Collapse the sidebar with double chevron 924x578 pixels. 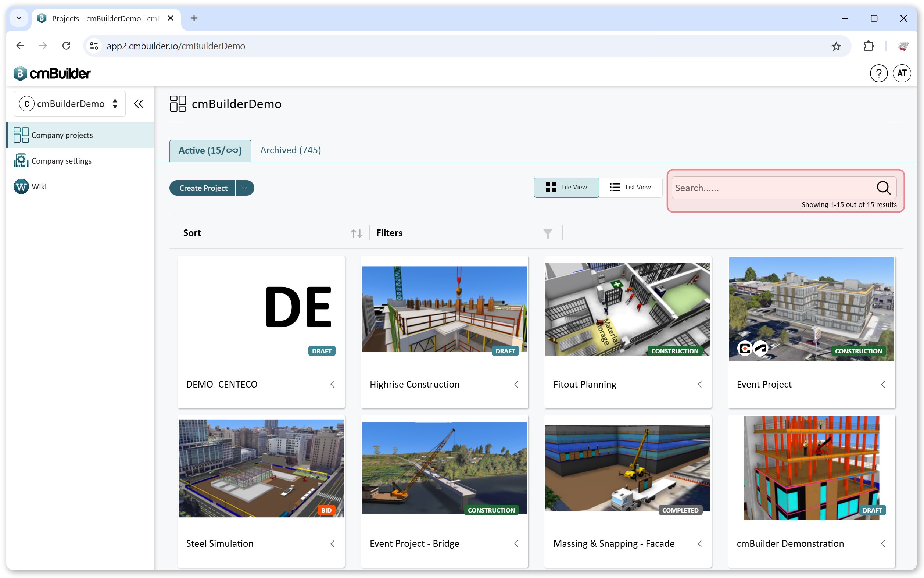pyautogui.click(x=139, y=104)
